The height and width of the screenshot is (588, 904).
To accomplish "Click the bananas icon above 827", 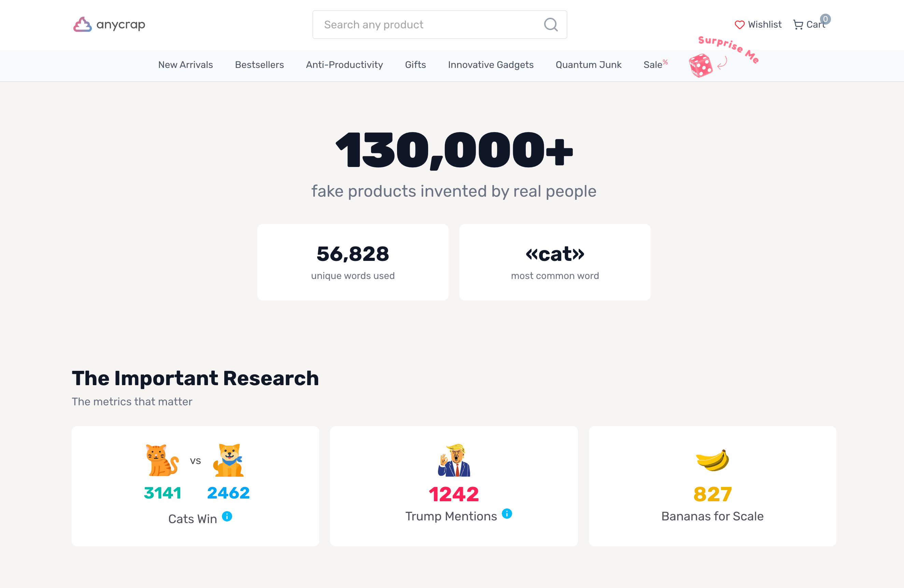I will tap(712, 460).
